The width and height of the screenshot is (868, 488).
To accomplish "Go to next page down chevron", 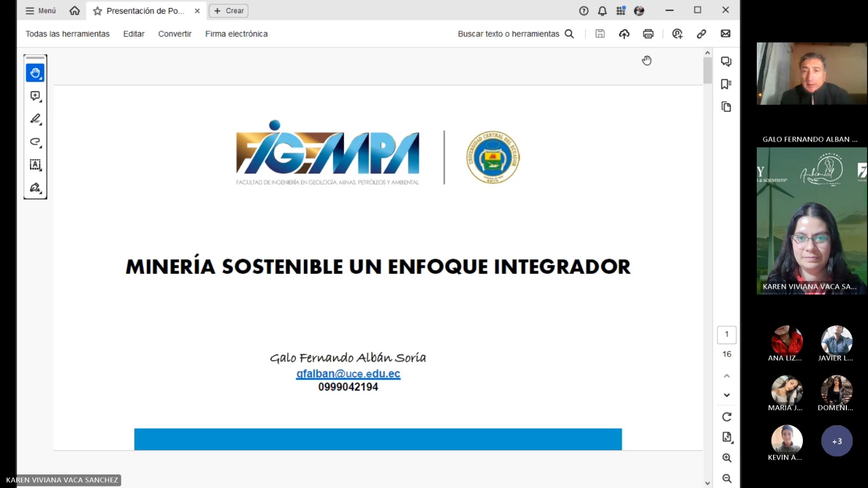I will tap(727, 395).
